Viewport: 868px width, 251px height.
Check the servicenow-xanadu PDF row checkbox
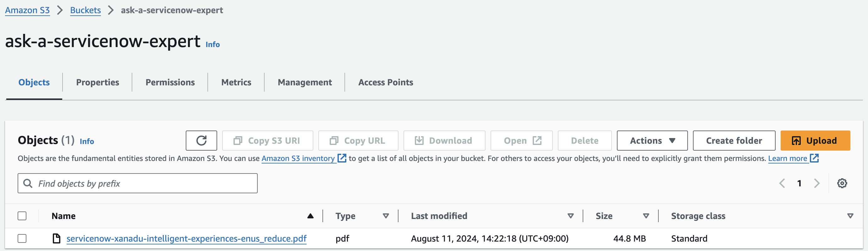(x=22, y=238)
